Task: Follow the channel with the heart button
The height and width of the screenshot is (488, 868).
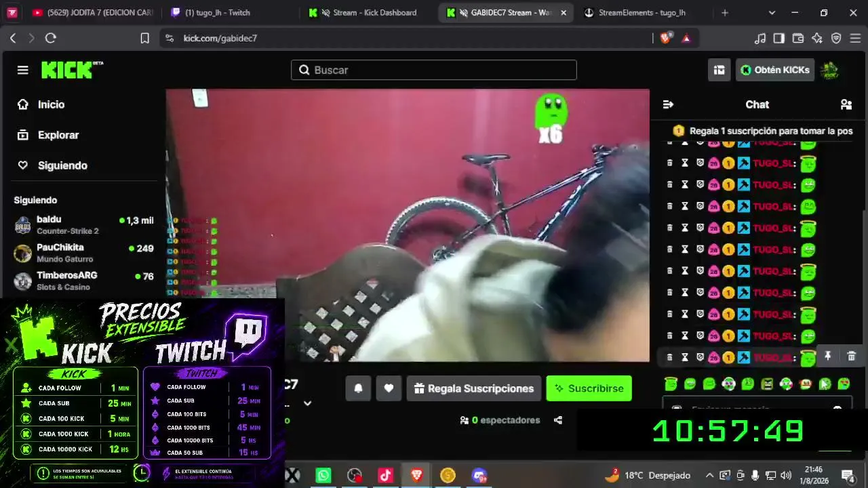Action: [x=389, y=388]
